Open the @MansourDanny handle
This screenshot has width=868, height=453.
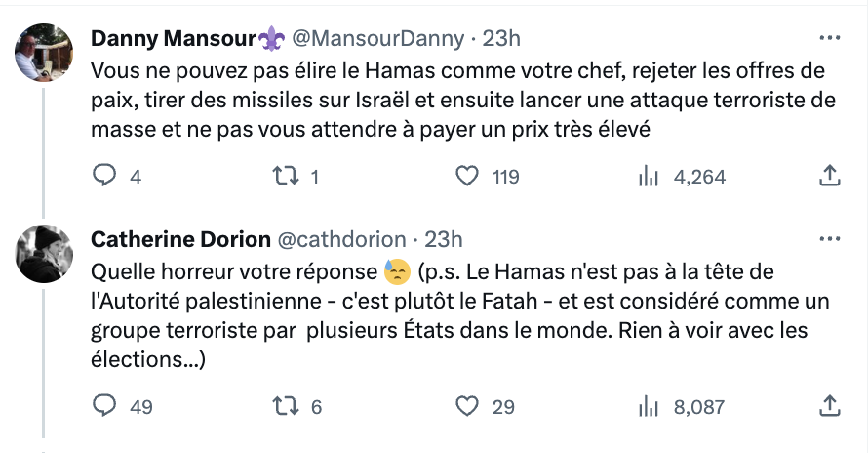click(x=377, y=38)
